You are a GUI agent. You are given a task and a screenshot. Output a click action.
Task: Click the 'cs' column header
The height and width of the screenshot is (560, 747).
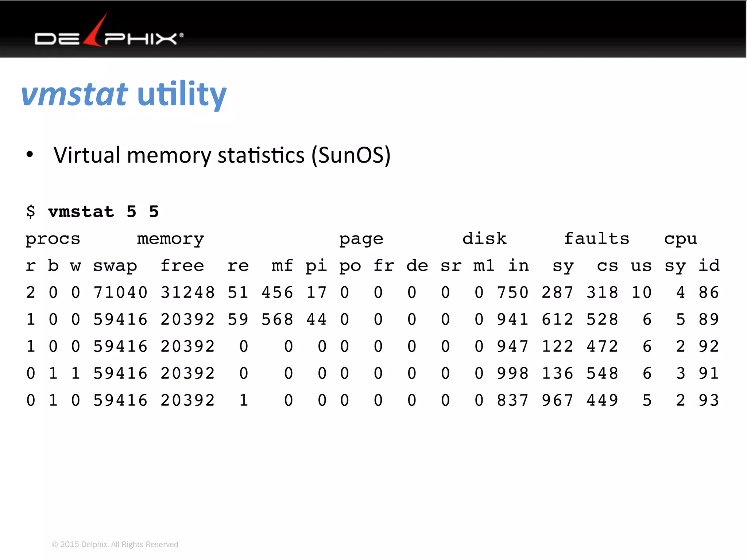[607, 266]
